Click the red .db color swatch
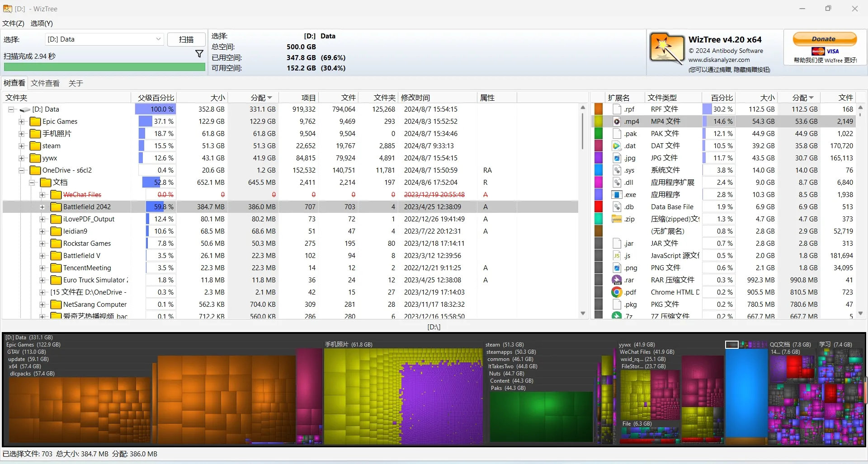The image size is (868, 464). [599, 207]
